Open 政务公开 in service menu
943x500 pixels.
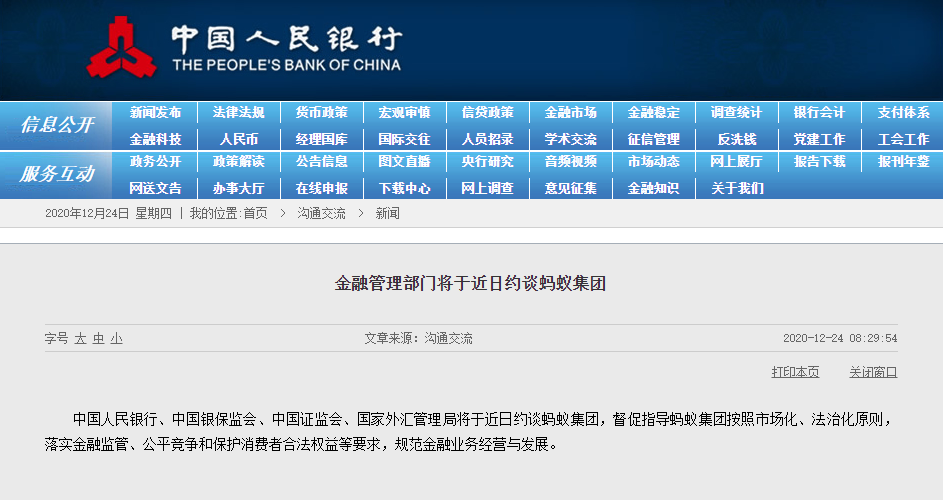click(155, 161)
